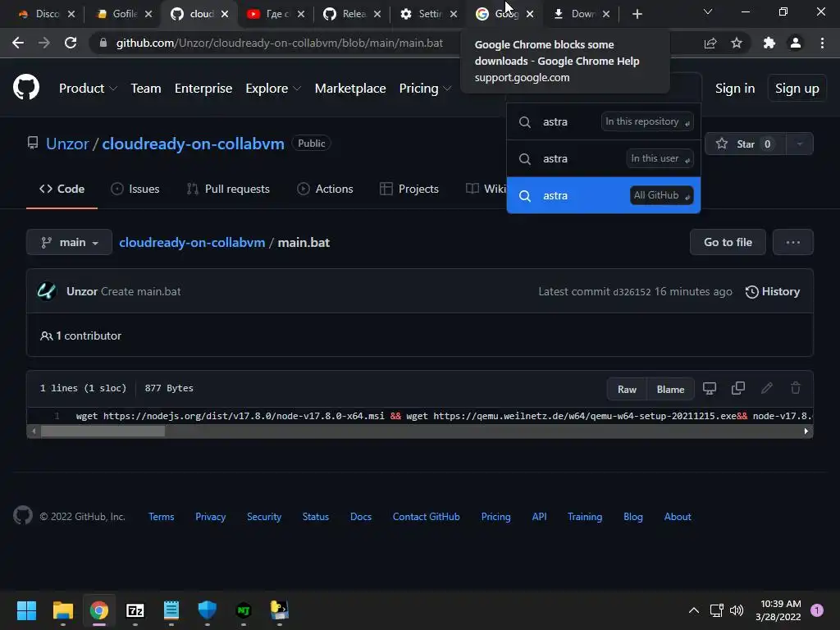
Task: Click the browser back arrow
Action: click(x=18, y=43)
